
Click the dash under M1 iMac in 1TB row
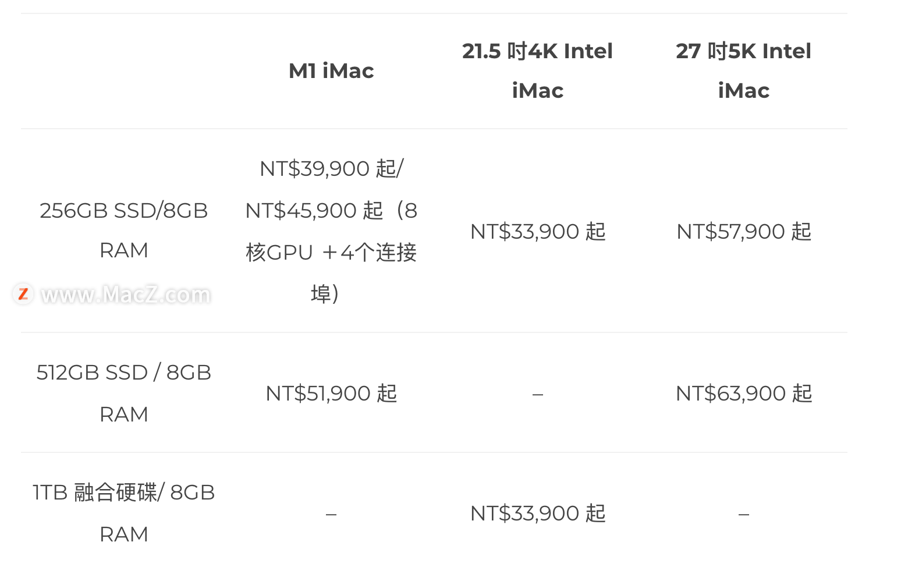click(x=331, y=515)
